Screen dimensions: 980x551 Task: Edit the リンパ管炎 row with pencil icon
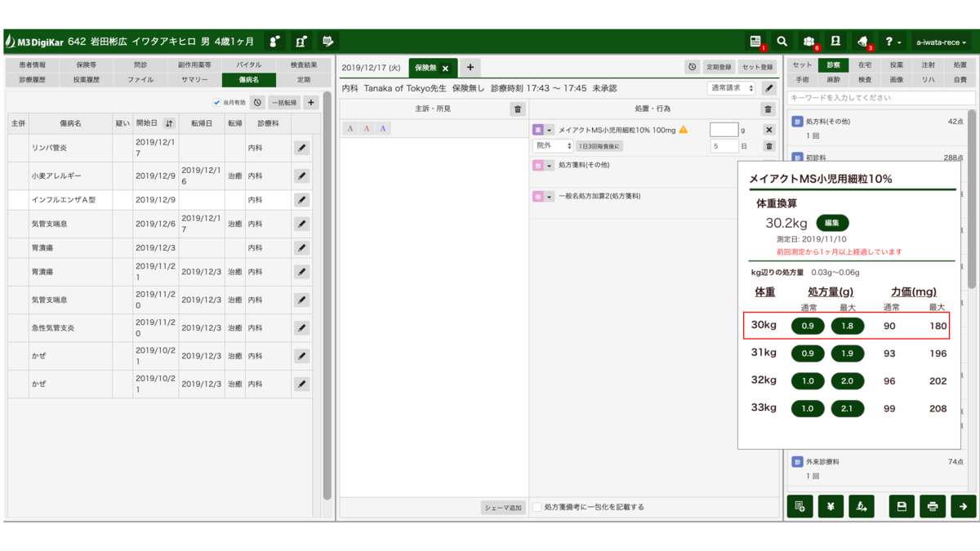coord(301,148)
